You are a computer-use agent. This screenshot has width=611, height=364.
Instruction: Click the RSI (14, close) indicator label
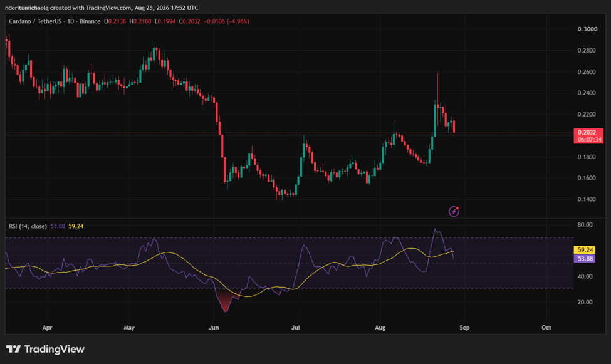coord(28,226)
